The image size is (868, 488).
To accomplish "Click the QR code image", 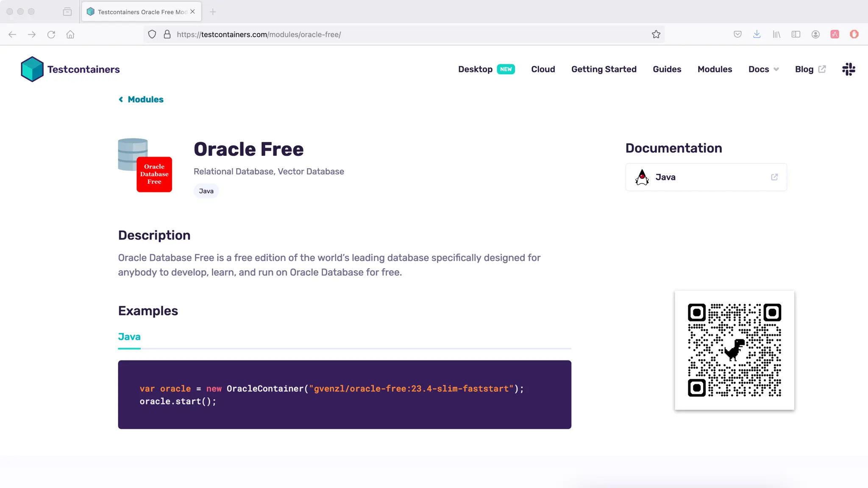I will coord(734,350).
